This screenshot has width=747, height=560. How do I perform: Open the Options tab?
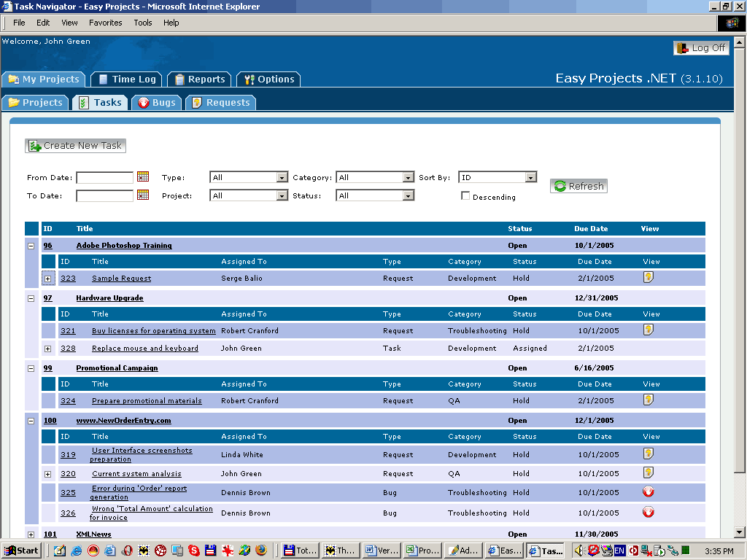tap(268, 79)
